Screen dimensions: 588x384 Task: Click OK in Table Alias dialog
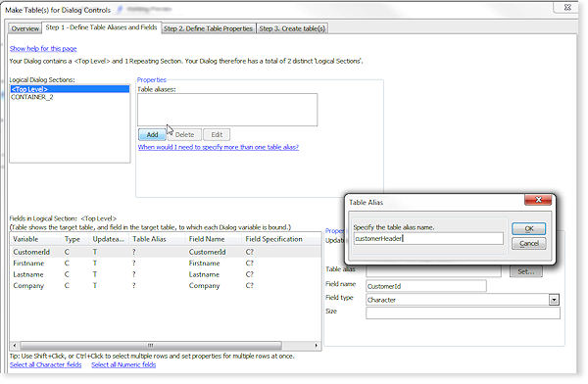click(x=529, y=228)
